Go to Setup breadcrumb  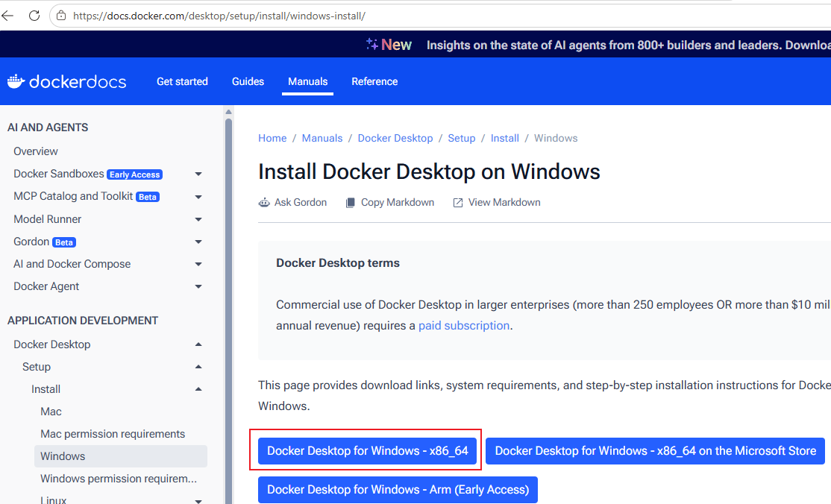(462, 139)
